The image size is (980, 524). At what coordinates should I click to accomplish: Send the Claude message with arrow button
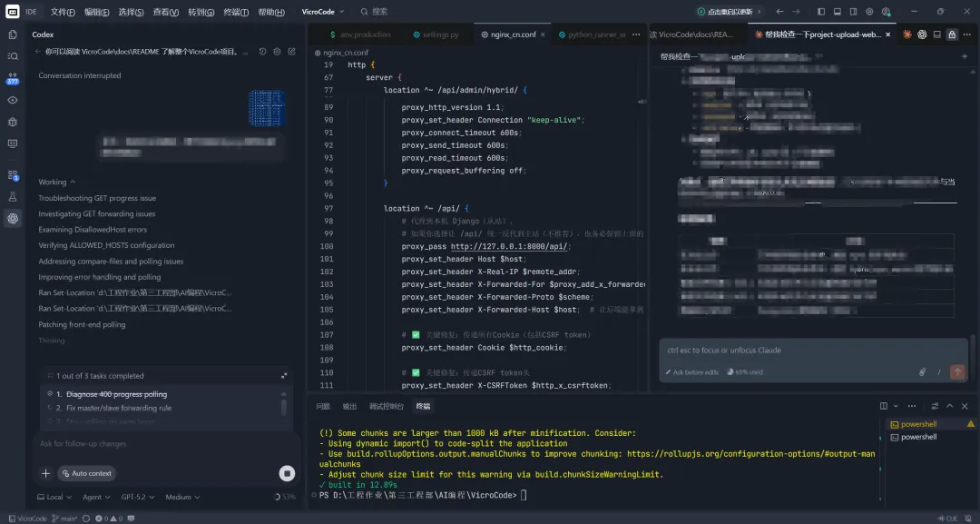click(957, 372)
